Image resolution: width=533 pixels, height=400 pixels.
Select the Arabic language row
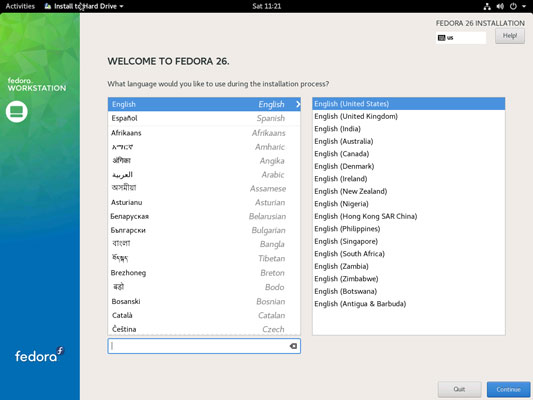click(x=204, y=175)
